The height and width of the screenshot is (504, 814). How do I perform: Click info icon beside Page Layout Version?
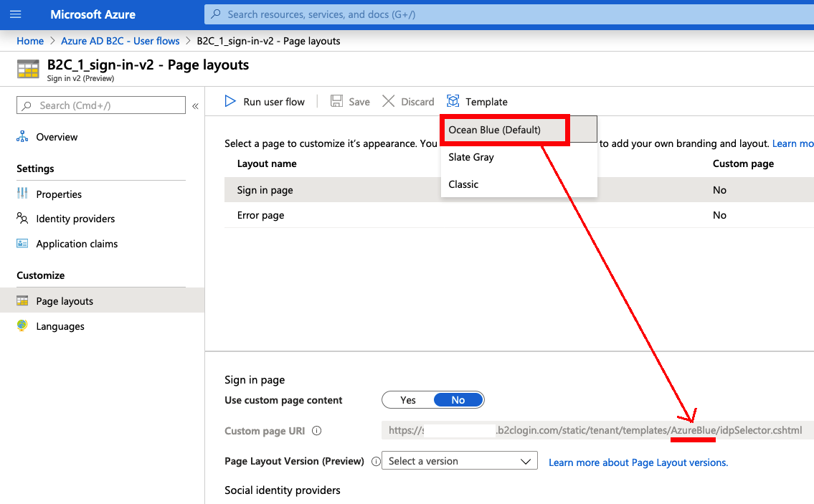pos(376,462)
